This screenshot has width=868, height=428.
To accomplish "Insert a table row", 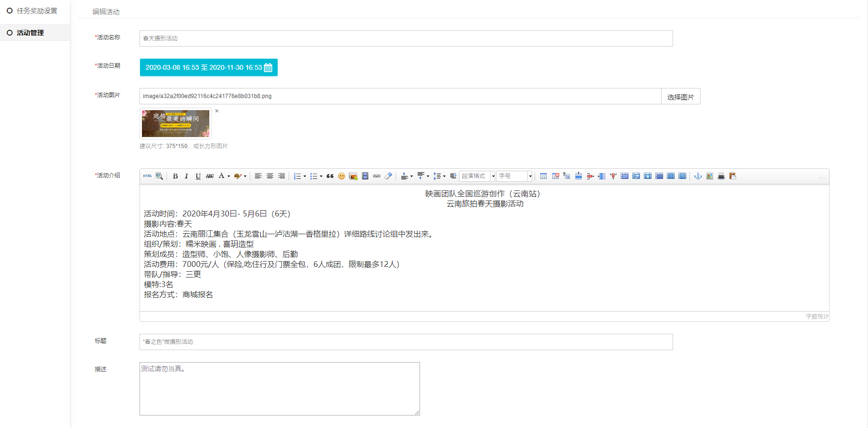I will (x=578, y=176).
